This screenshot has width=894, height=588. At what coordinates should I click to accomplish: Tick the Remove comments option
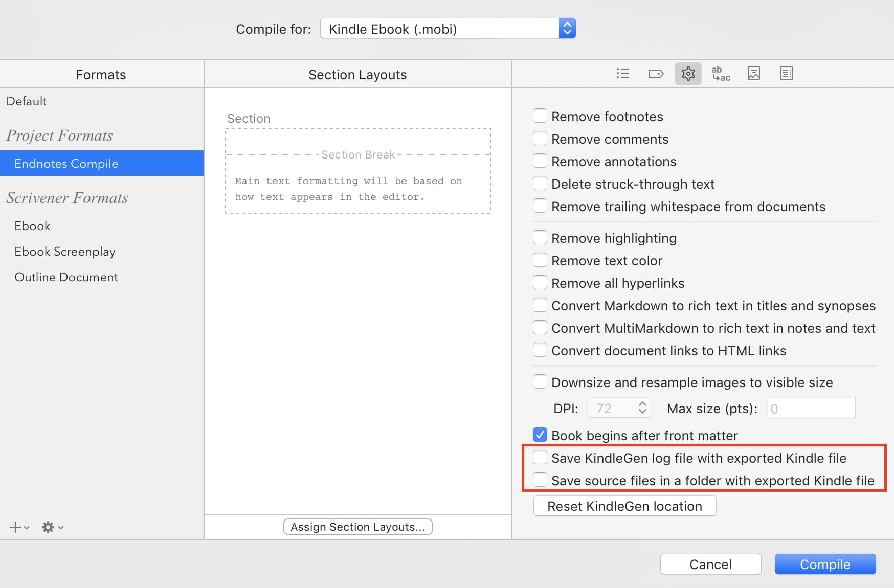540,139
